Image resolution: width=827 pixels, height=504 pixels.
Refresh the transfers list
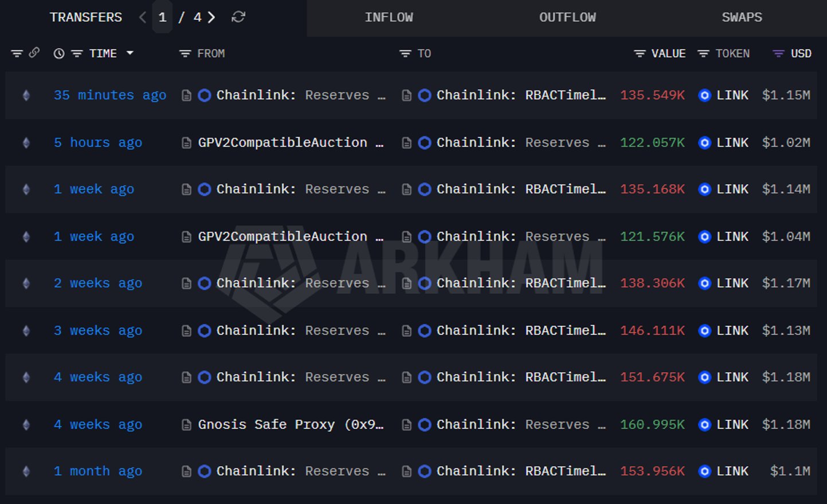tap(238, 17)
